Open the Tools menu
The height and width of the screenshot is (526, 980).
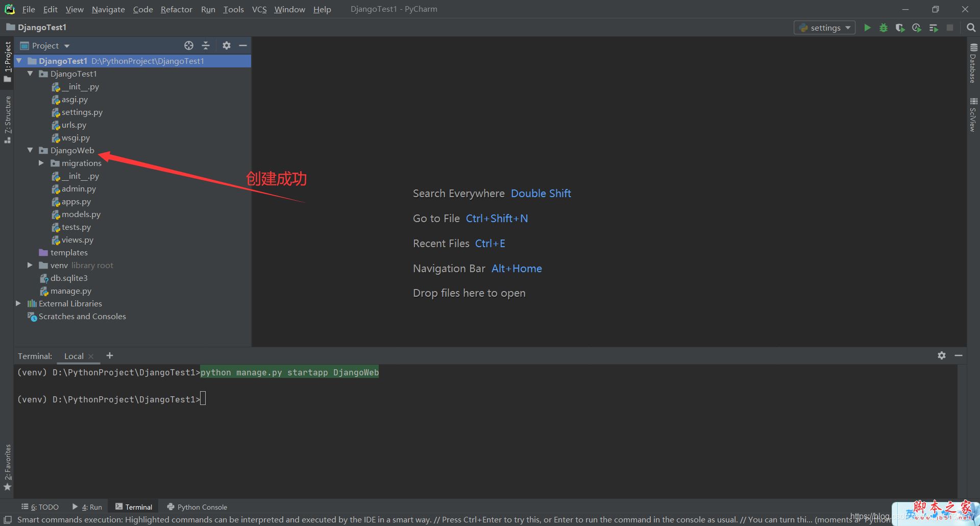pos(233,9)
